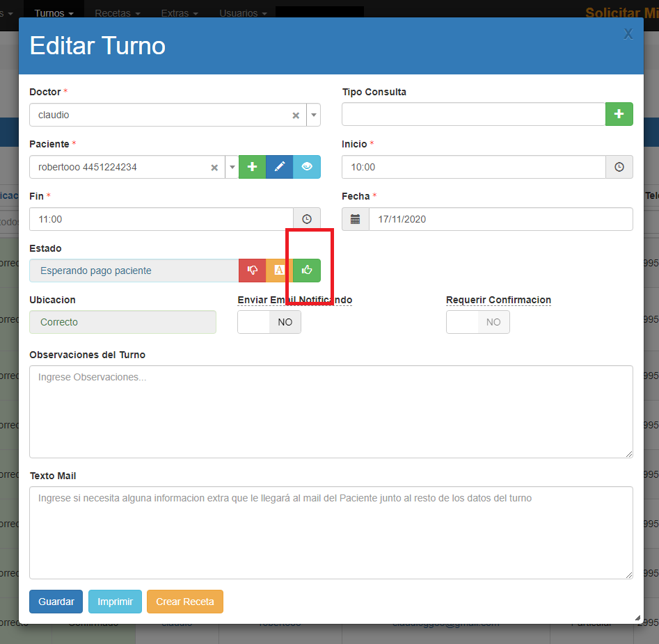Expand the Doctor dropdown arrow

pos(313,115)
